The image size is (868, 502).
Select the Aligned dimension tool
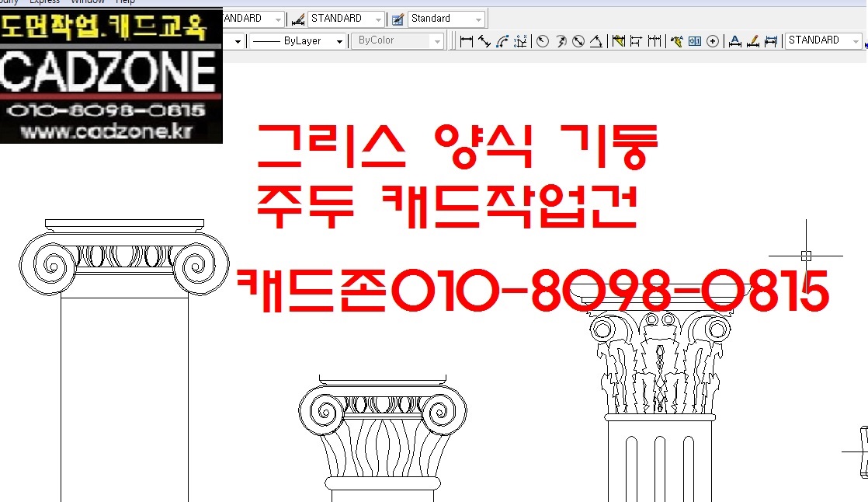(484, 41)
